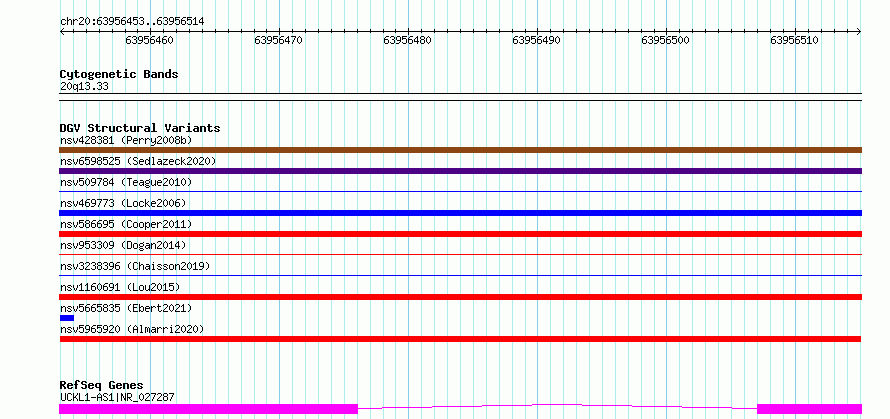Click the short blue nsv5665835 segment

67,318
